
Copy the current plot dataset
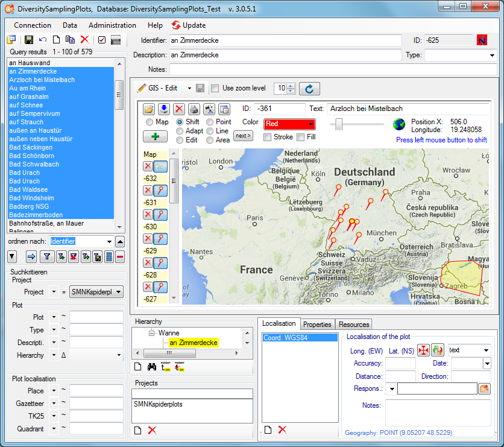click(70, 40)
